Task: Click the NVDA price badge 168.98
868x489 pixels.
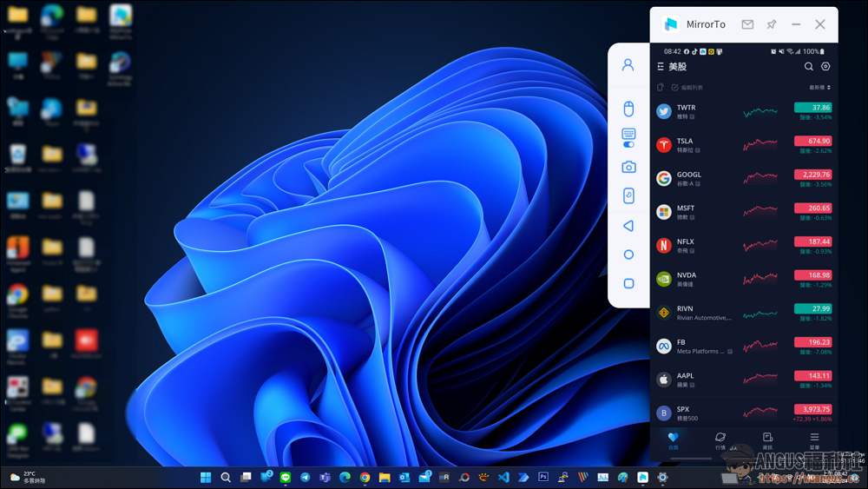Action: 812,274
